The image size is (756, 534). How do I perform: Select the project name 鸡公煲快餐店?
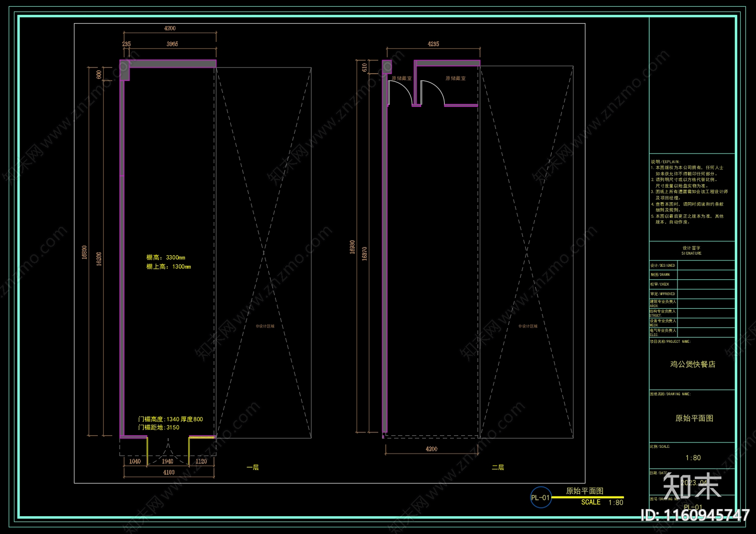(x=692, y=365)
